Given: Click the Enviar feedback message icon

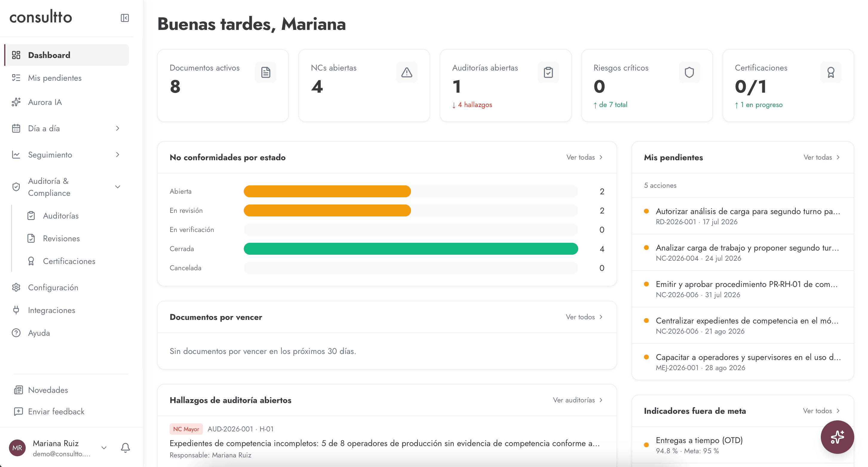Looking at the screenshot, I should (19, 411).
